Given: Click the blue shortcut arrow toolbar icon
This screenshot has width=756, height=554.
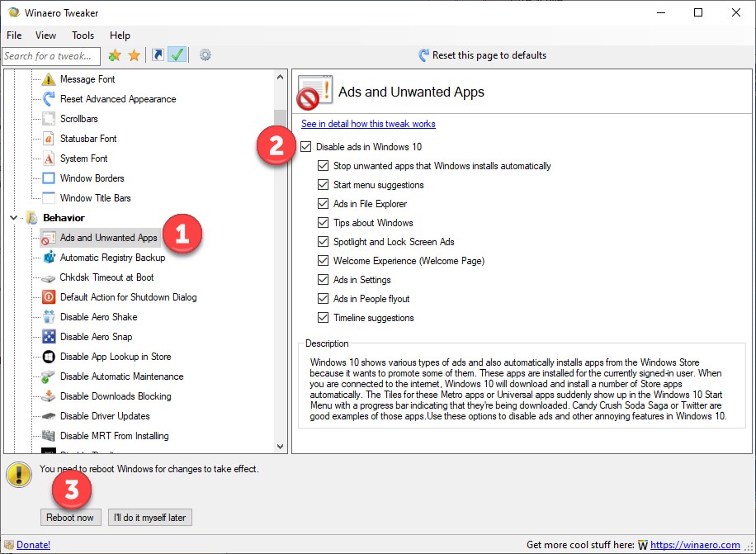Looking at the screenshot, I should [158, 55].
